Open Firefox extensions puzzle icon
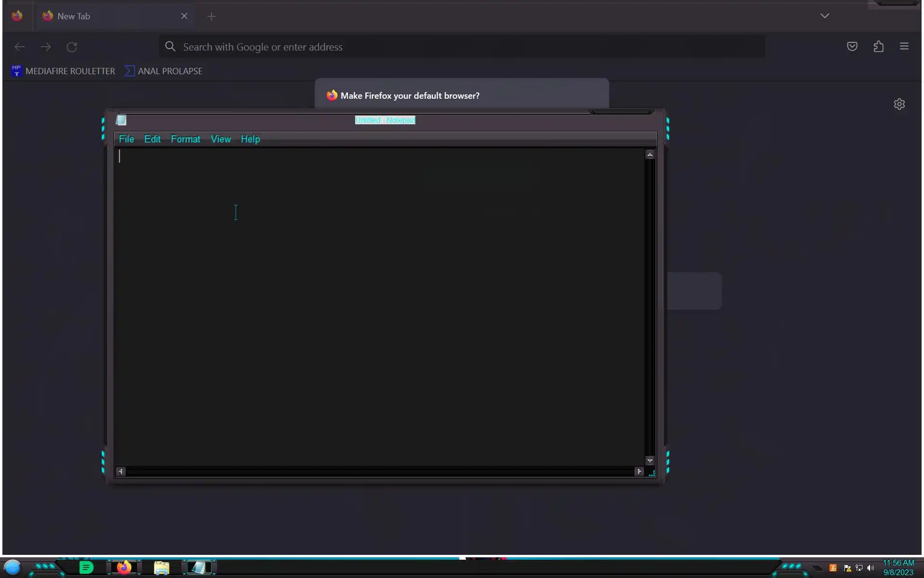Viewport: 924px width, 578px height. tap(878, 46)
